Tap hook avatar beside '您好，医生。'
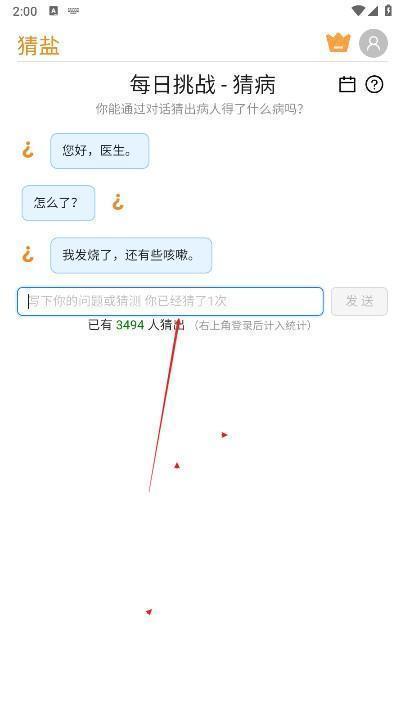Viewport: 405px width, 721px height. [28, 150]
